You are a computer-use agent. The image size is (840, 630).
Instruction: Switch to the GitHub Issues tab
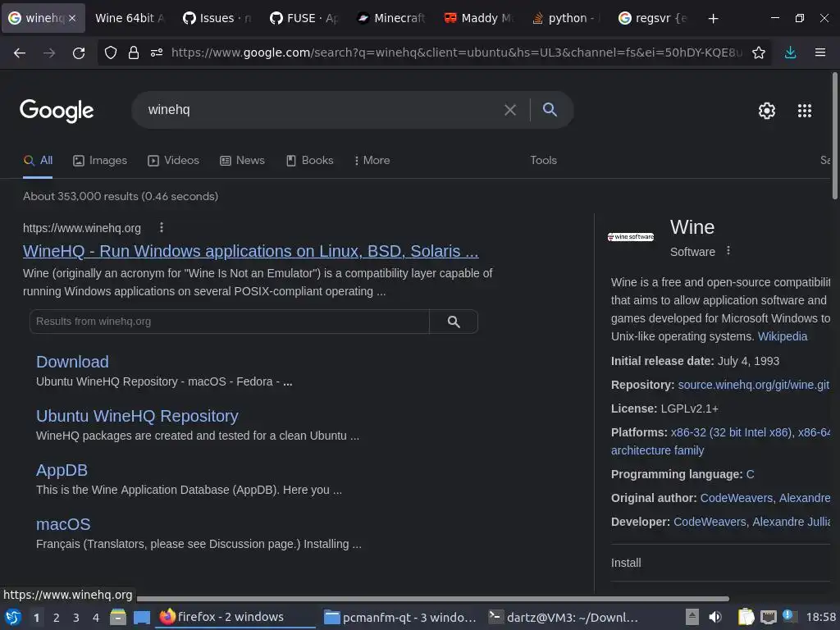click(x=217, y=18)
